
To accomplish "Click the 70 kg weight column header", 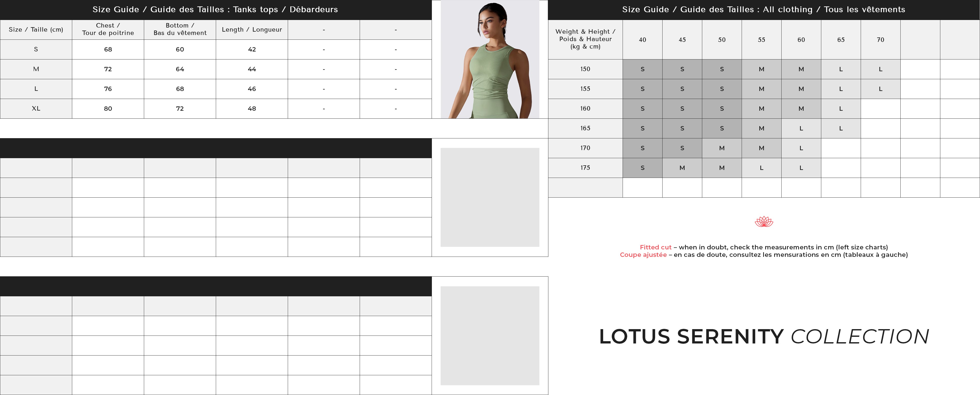I will coord(880,40).
